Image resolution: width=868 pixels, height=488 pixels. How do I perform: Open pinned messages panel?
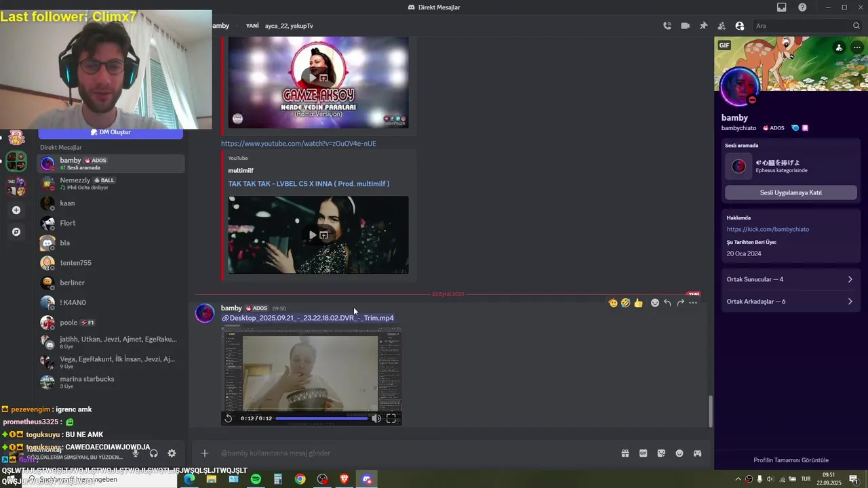[703, 26]
